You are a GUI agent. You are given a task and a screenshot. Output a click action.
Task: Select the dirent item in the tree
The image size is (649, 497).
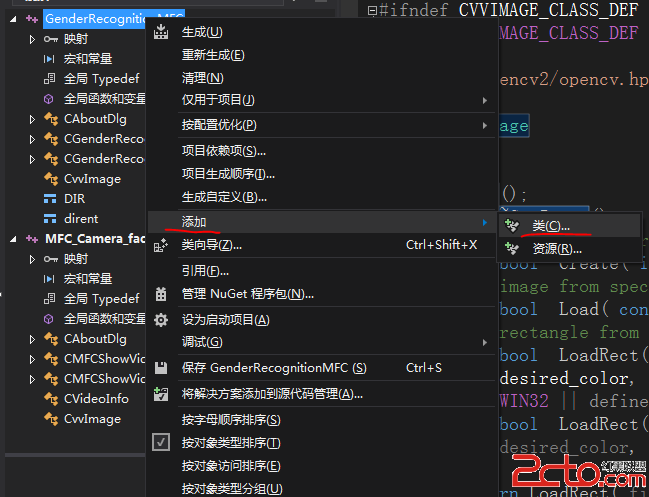tap(81, 218)
